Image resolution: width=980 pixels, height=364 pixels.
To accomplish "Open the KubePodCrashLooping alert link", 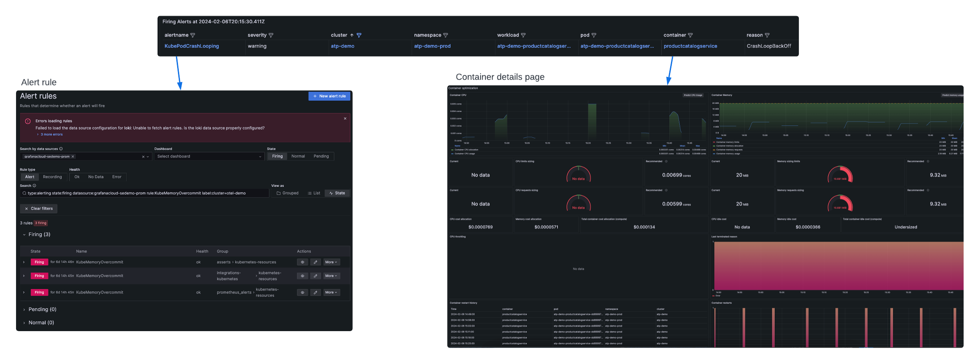I will (x=192, y=46).
